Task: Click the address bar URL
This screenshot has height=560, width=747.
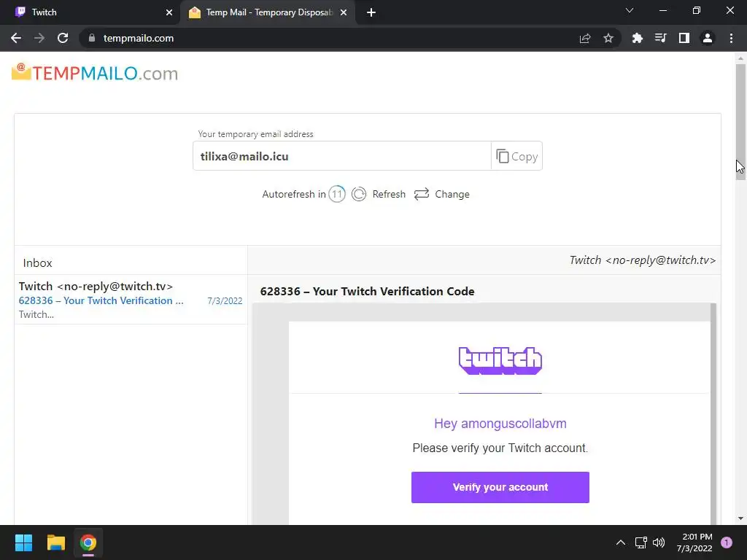Action: pyautogui.click(x=139, y=38)
